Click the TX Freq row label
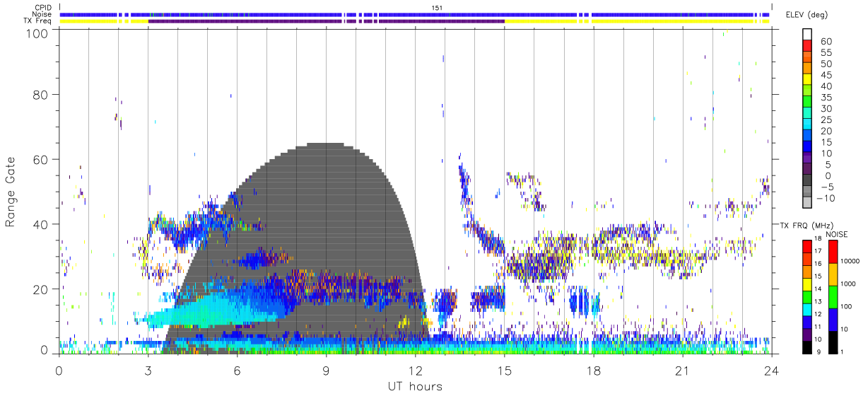The image size is (868, 401). point(38,21)
